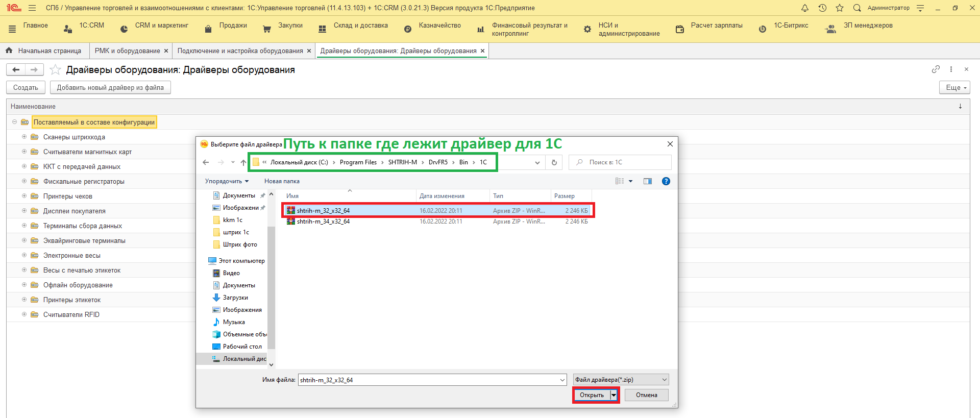The width and height of the screenshot is (980, 418).
Task: Collapse Поставляемый в составе конфигурации group
Action: (x=14, y=122)
